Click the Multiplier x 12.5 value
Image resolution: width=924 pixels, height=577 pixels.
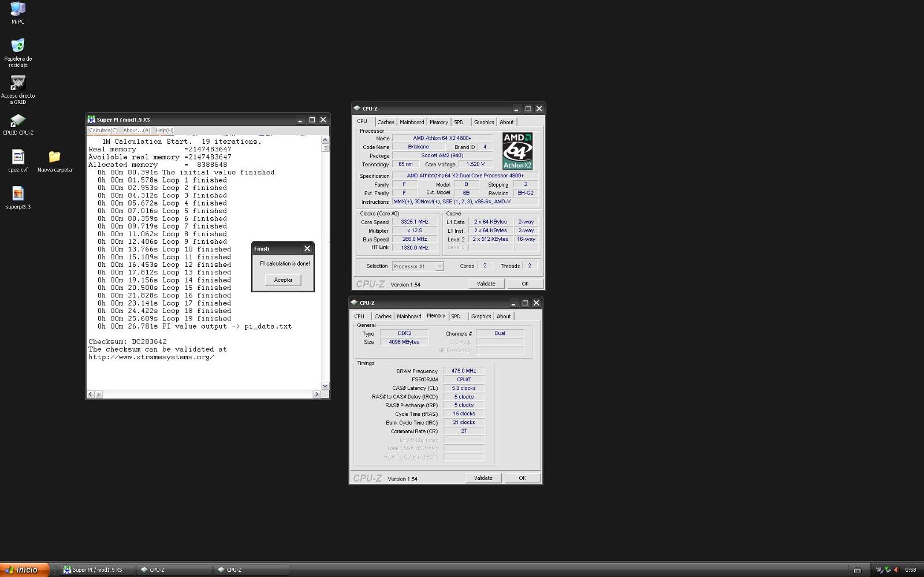click(415, 230)
